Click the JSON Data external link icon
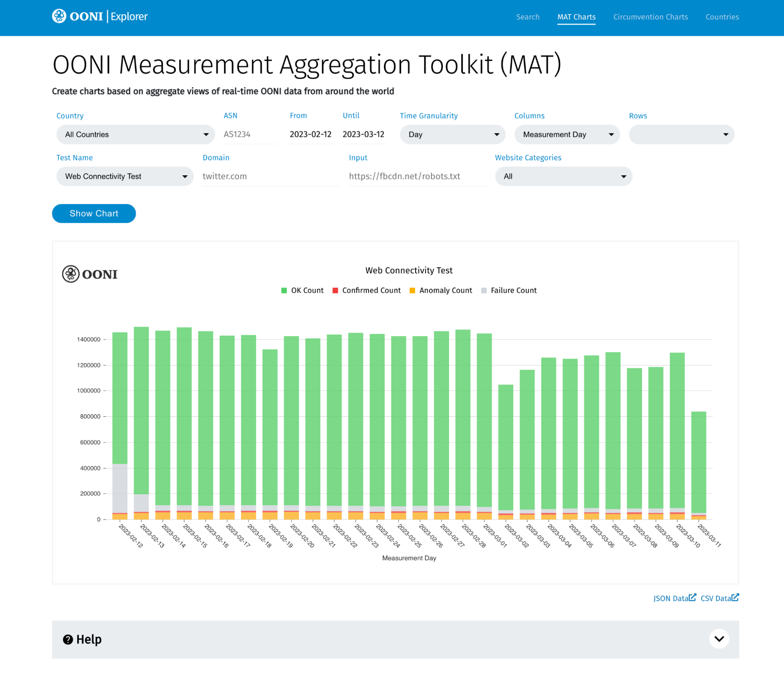 click(693, 597)
